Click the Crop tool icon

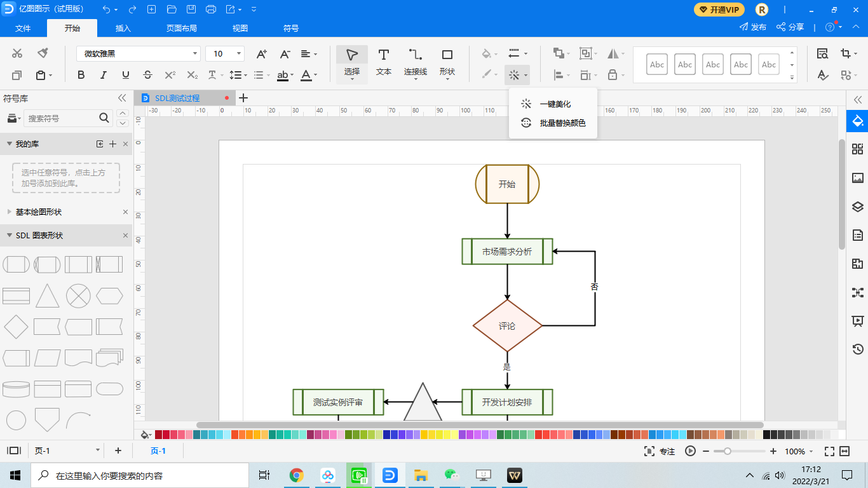845,53
